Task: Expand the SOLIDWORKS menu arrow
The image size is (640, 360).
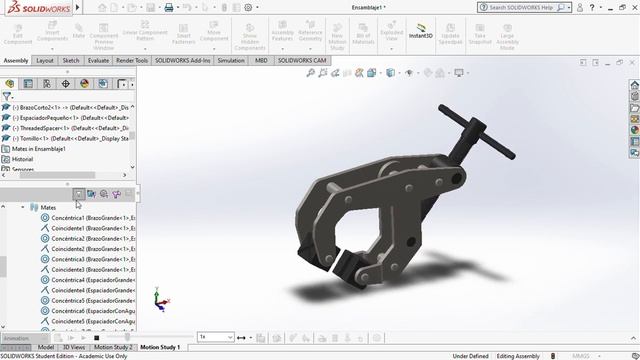Action: pos(78,7)
